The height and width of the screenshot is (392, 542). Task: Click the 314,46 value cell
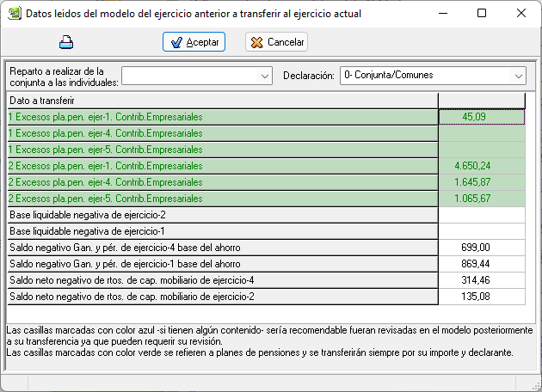pos(482,280)
